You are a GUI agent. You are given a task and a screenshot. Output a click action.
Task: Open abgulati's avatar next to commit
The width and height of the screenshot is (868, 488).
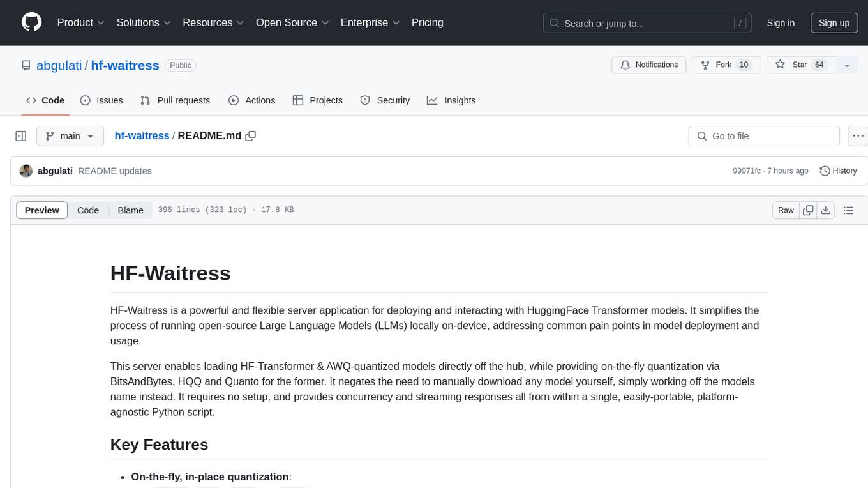(26, 171)
